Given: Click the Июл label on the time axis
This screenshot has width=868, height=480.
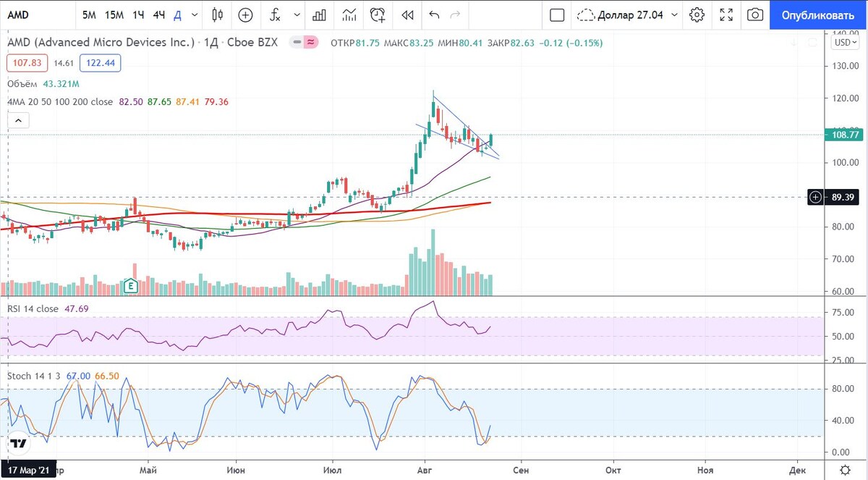Looking at the screenshot, I should 334,468.
